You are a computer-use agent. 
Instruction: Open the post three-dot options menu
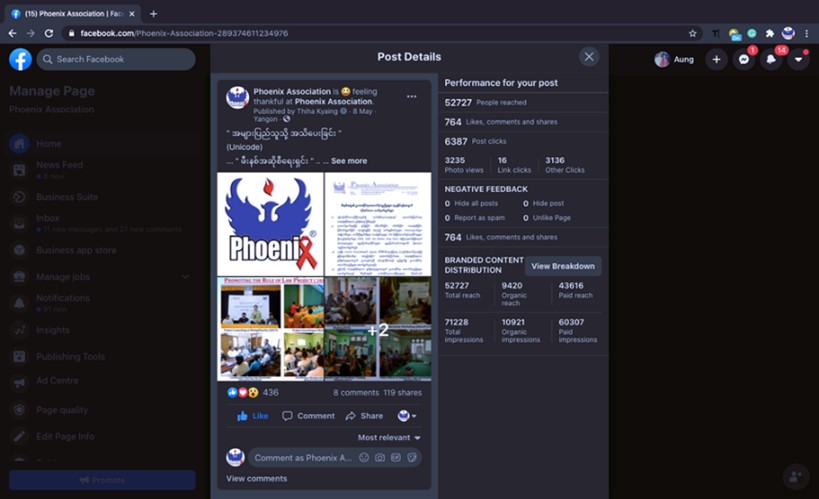(x=412, y=96)
